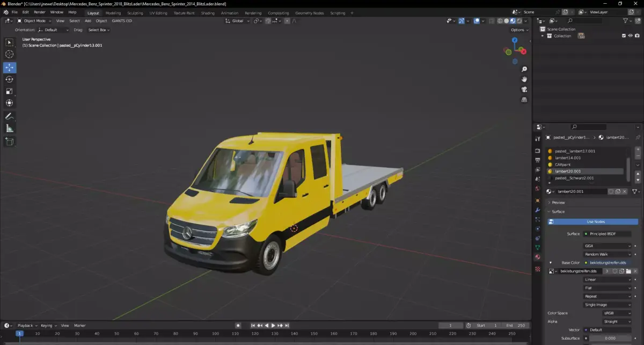Select the Annotate tool
Screen dimensions: 644x345
tap(10, 117)
